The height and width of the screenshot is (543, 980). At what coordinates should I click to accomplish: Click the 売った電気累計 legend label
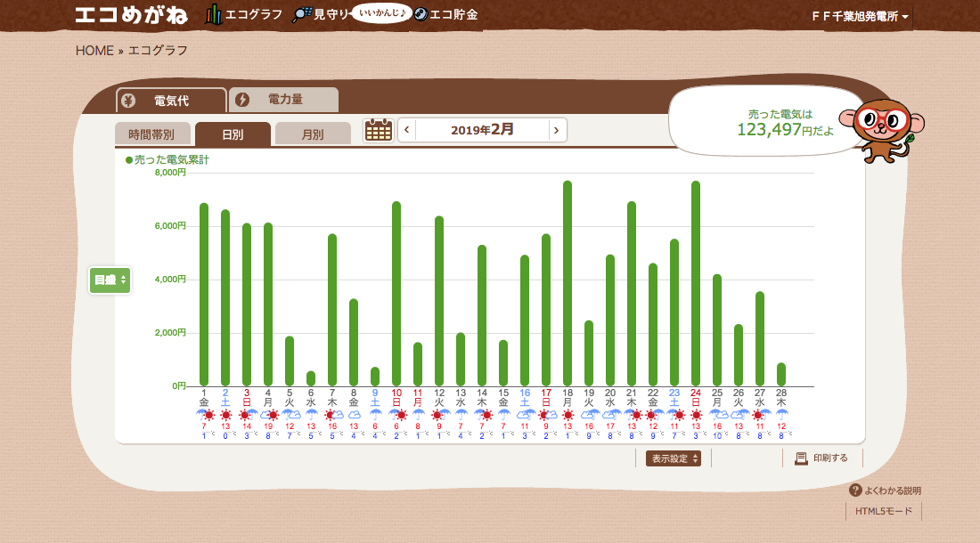167,159
